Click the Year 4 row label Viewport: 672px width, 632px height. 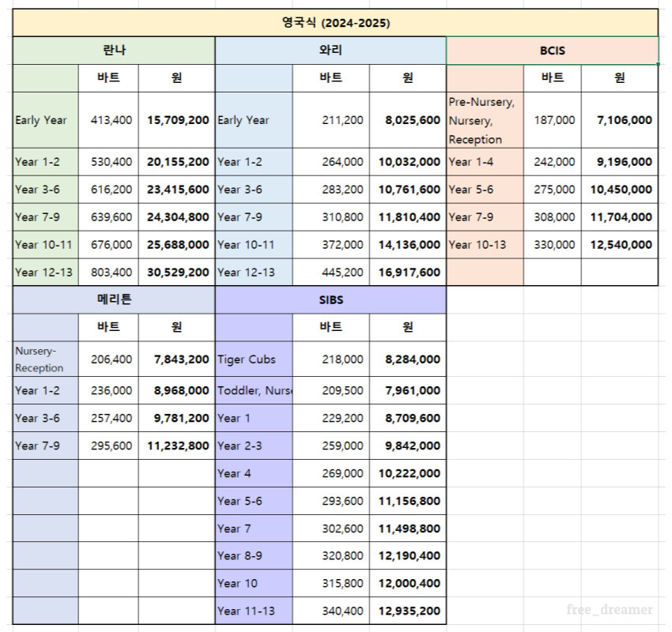(254, 473)
